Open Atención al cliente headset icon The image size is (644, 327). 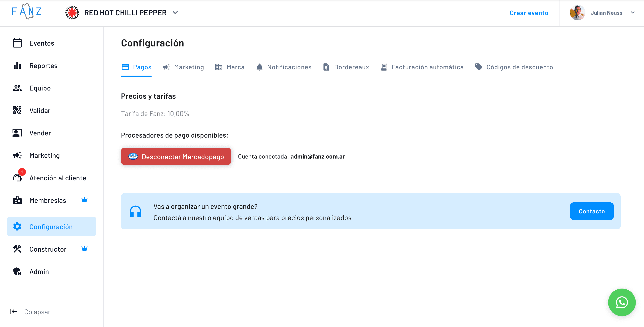17,178
